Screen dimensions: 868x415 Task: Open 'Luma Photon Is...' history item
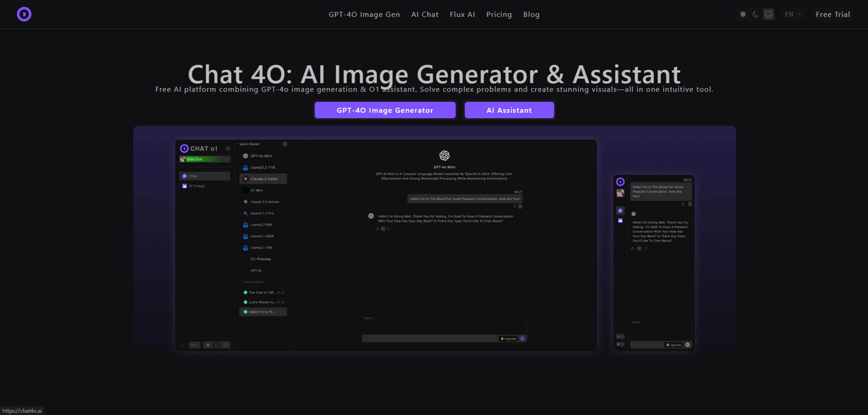pos(263,302)
